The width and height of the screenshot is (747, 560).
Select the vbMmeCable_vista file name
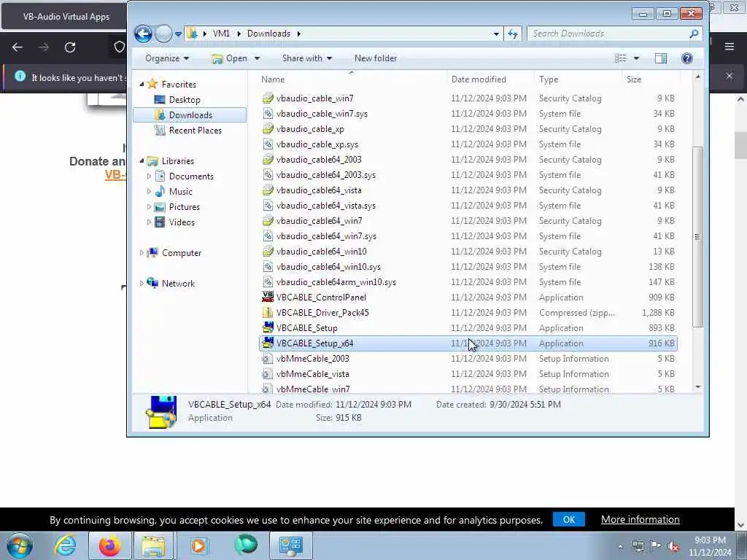click(312, 374)
